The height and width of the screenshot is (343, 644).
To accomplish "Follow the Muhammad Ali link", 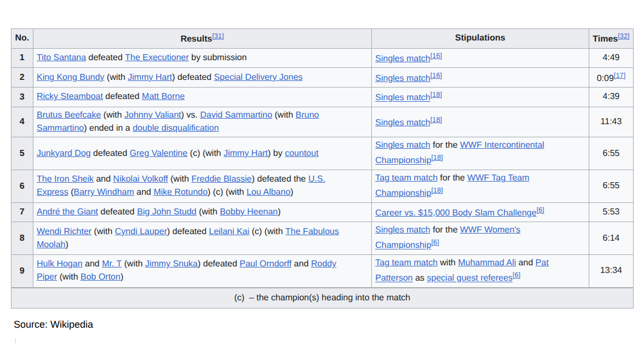I will pos(487,263).
